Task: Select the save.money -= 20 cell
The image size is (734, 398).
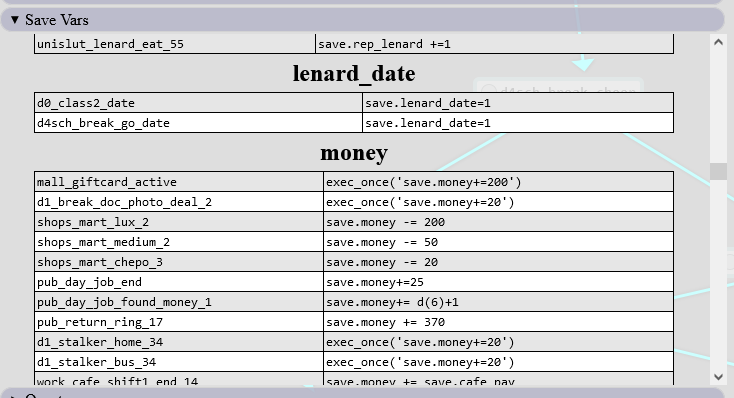Action: [499, 262]
